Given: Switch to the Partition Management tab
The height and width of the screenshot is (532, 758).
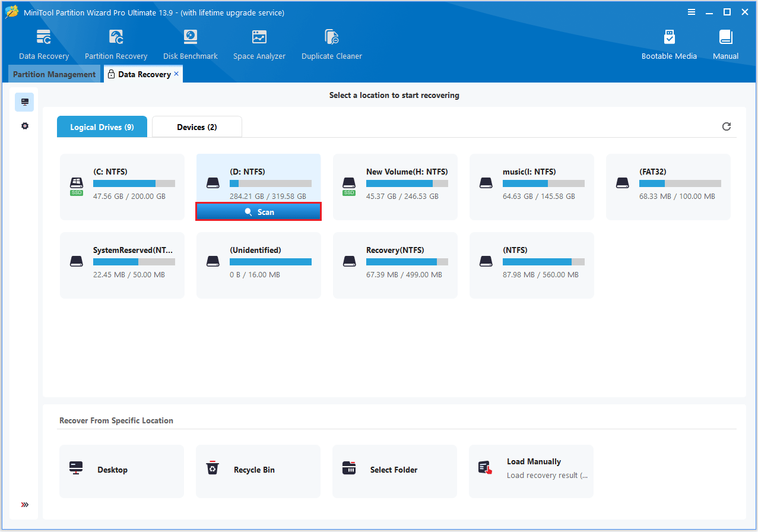Looking at the screenshot, I should pos(54,74).
